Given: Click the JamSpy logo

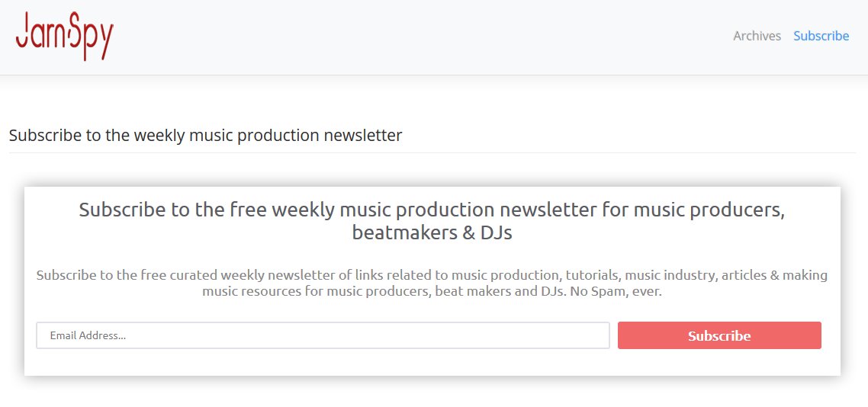Looking at the screenshot, I should click(64, 36).
